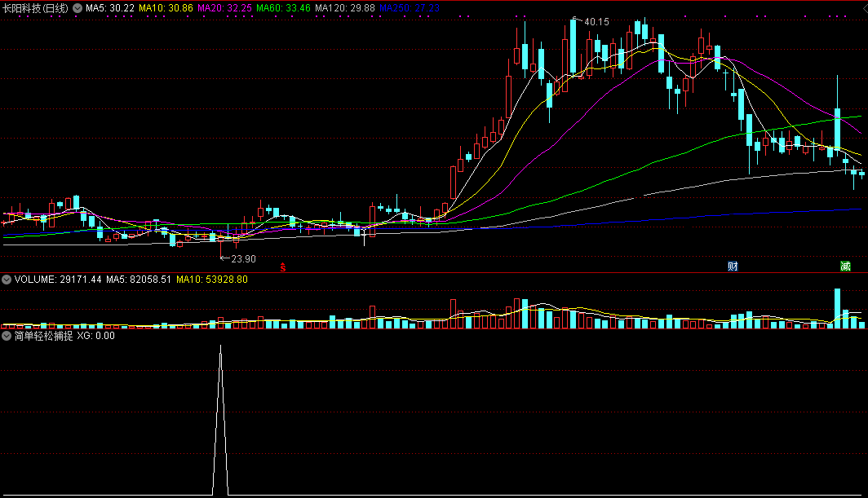Click the volume MA10: 53928.80 label
The width and height of the screenshot is (868, 498).
click(212, 280)
